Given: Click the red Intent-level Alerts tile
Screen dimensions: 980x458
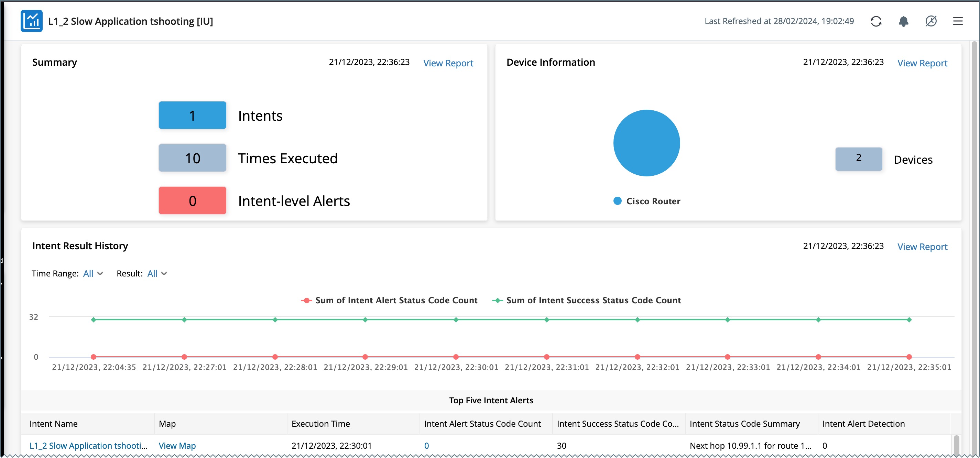Looking at the screenshot, I should coord(192,200).
